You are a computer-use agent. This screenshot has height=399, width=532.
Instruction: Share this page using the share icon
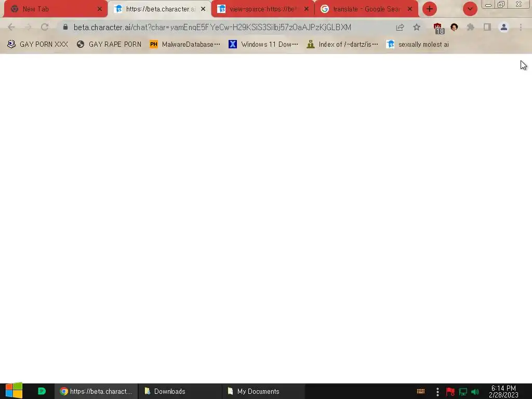400,27
